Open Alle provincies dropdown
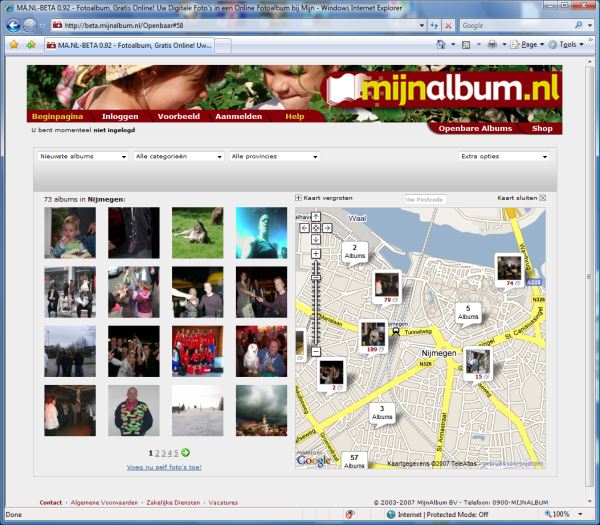600x525 pixels. [274, 157]
